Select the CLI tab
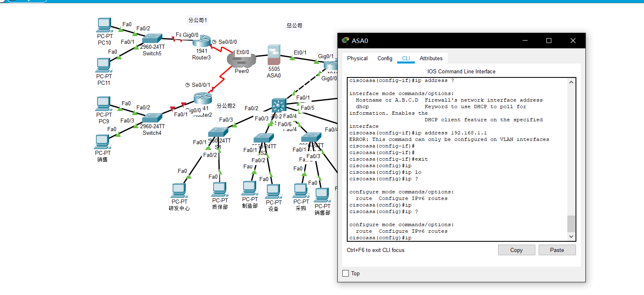Viewport: 644px width, 295px height. click(x=406, y=59)
